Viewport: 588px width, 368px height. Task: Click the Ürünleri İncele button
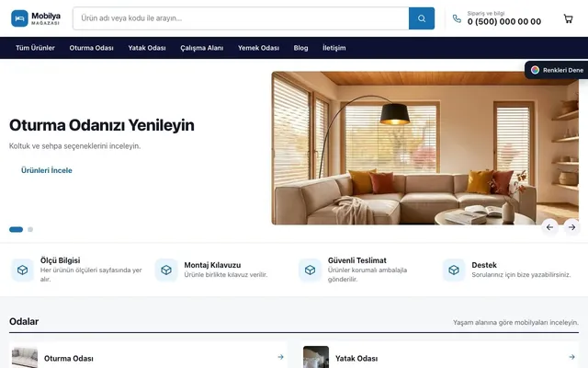pos(47,170)
